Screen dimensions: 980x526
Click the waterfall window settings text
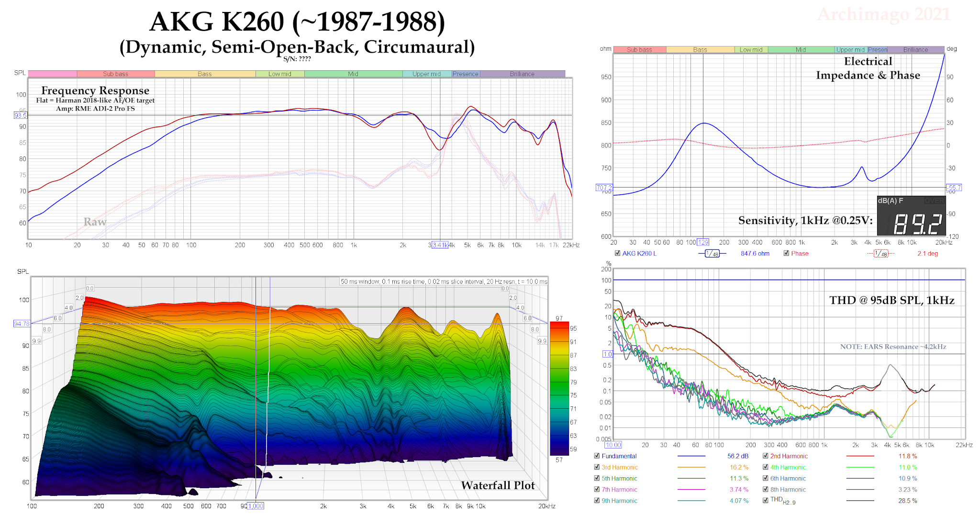tap(444, 281)
